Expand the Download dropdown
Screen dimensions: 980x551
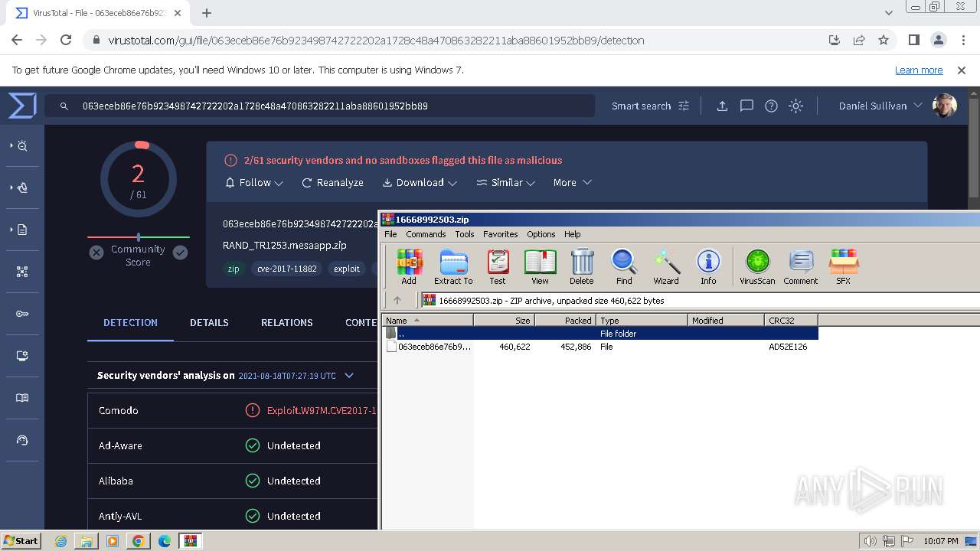pos(420,182)
